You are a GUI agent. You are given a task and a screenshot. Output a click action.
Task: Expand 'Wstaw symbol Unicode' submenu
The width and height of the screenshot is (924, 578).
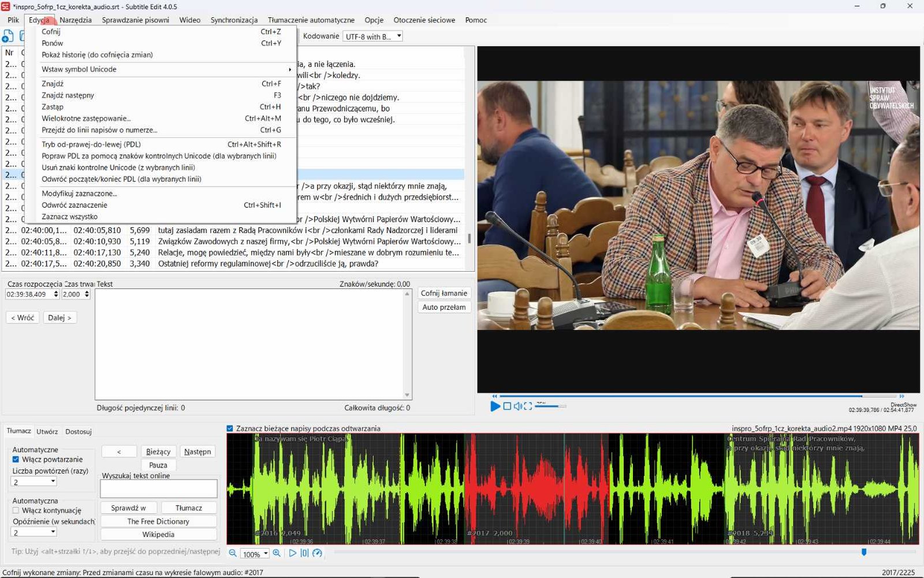coord(166,69)
